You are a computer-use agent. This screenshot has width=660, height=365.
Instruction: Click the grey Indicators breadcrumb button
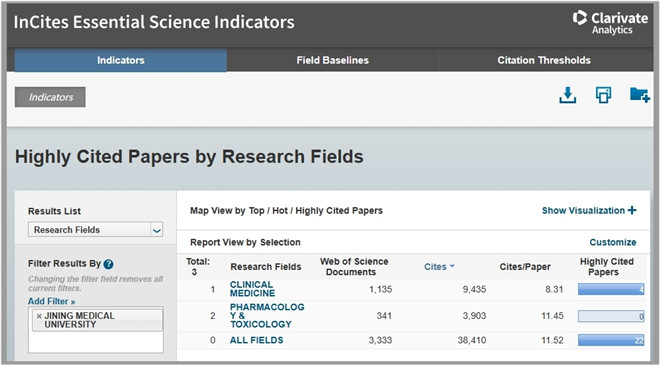(x=50, y=97)
